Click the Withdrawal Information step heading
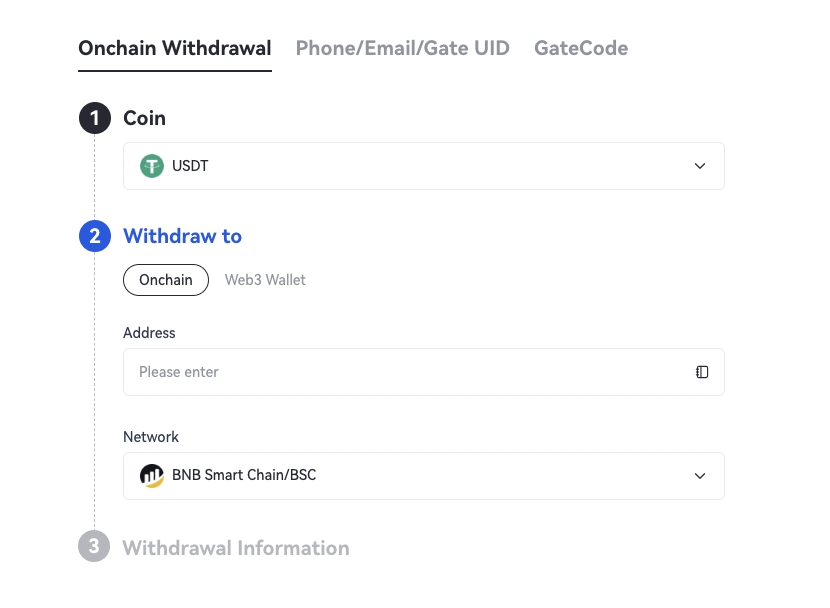This screenshot has height=608, width=830. [236, 548]
